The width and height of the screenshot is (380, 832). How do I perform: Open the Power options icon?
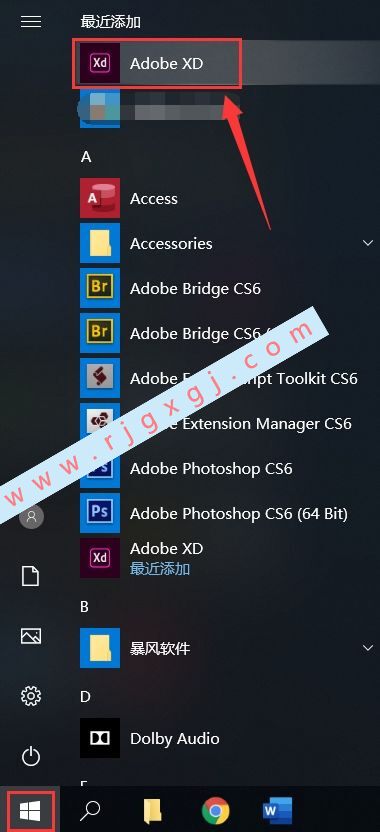point(31,756)
